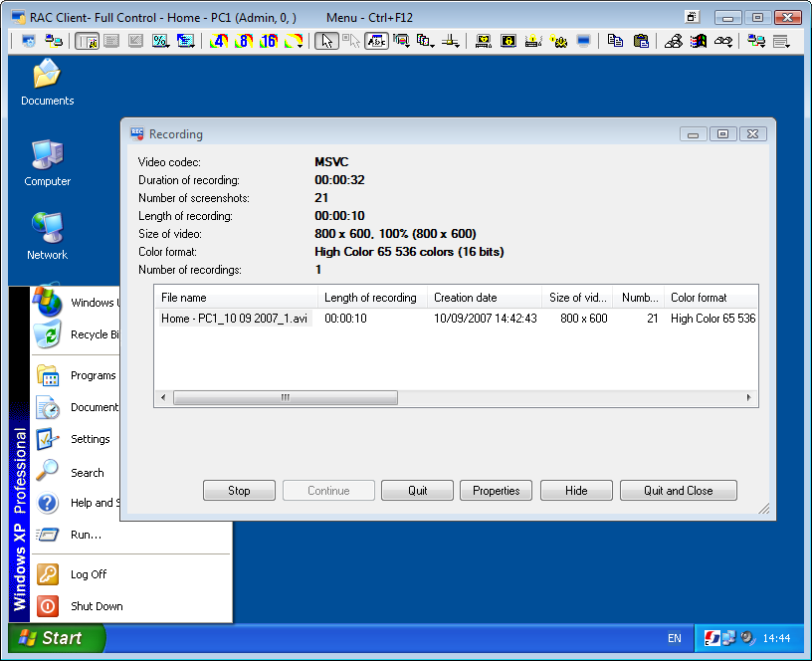This screenshot has width=812, height=661.
Task: Click the Quit button in Recording
Action: coord(417,491)
